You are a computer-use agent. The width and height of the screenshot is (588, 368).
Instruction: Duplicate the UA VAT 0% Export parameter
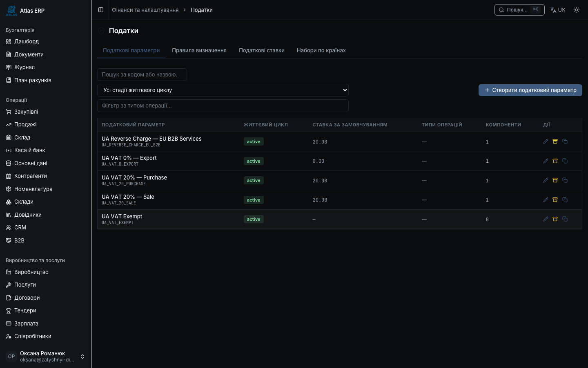pyautogui.click(x=565, y=161)
